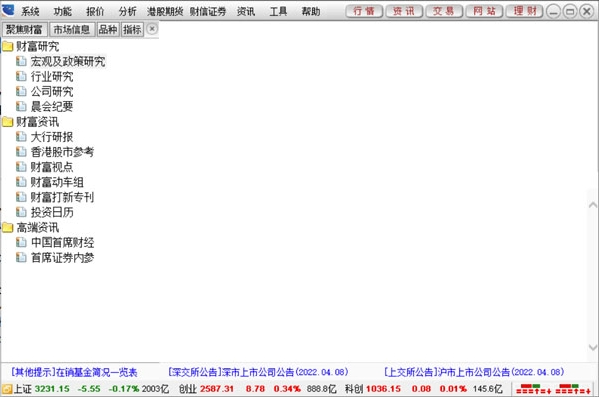Open the 资讯 menu
This screenshot has width=599, height=397.
click(246, 11)
